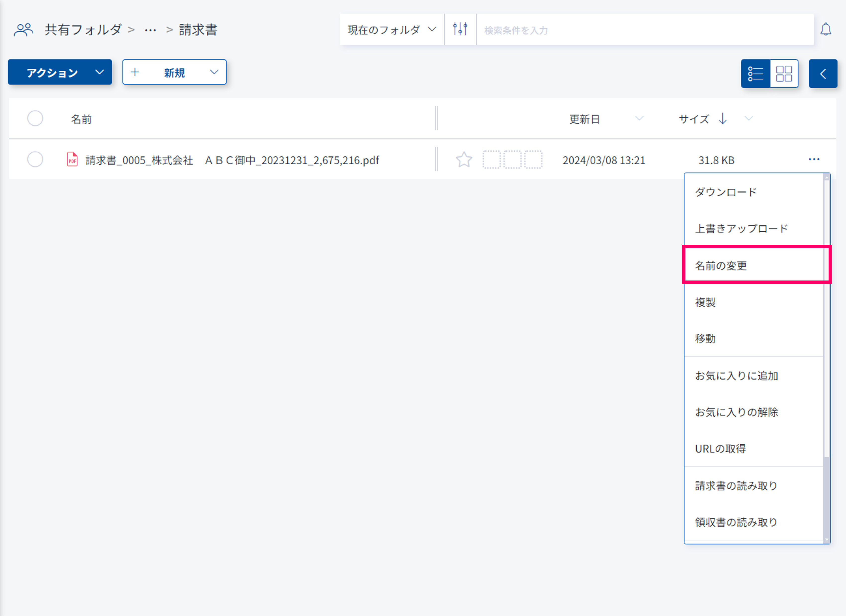Click the 共有フォルダ breadcrumb link
The image size is (846, 616).
tap(83, 29)
